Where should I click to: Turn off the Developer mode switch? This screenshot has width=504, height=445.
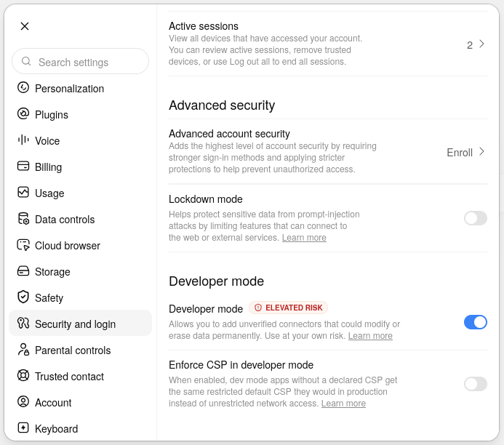tap(476, 322)
